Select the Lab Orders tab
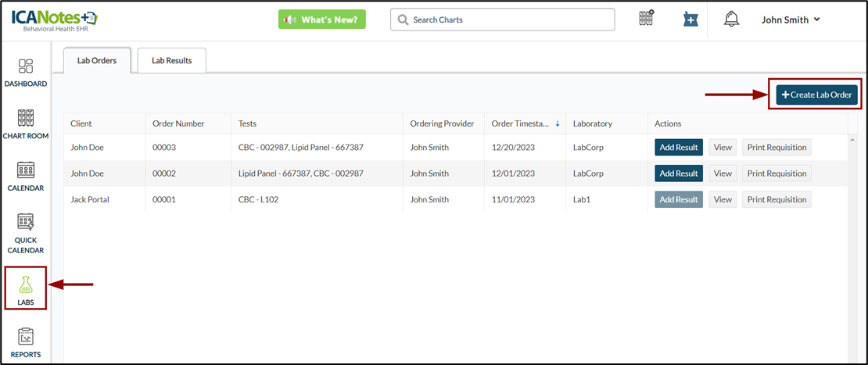The height and width of the screenshot is (365, 868). 97,61
